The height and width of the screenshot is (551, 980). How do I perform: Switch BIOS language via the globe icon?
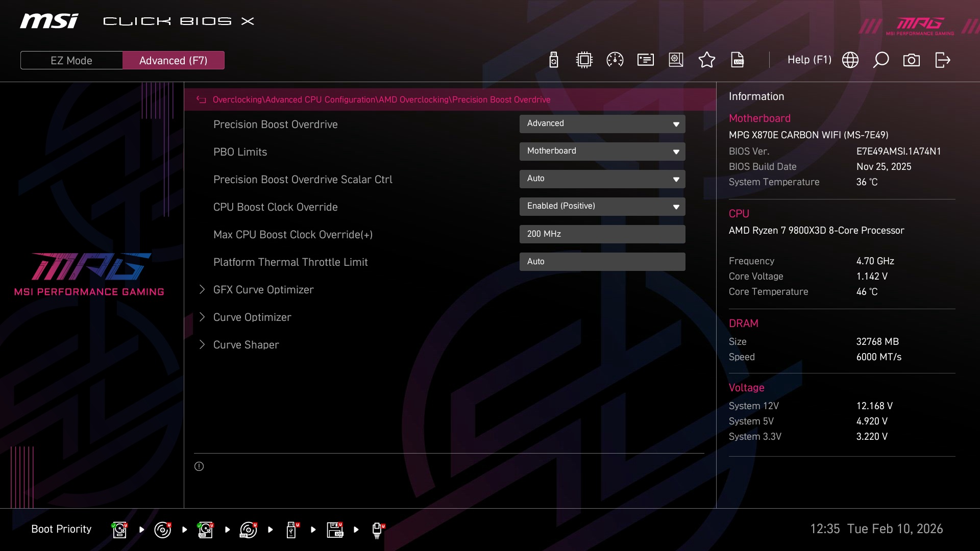point(850,60)
